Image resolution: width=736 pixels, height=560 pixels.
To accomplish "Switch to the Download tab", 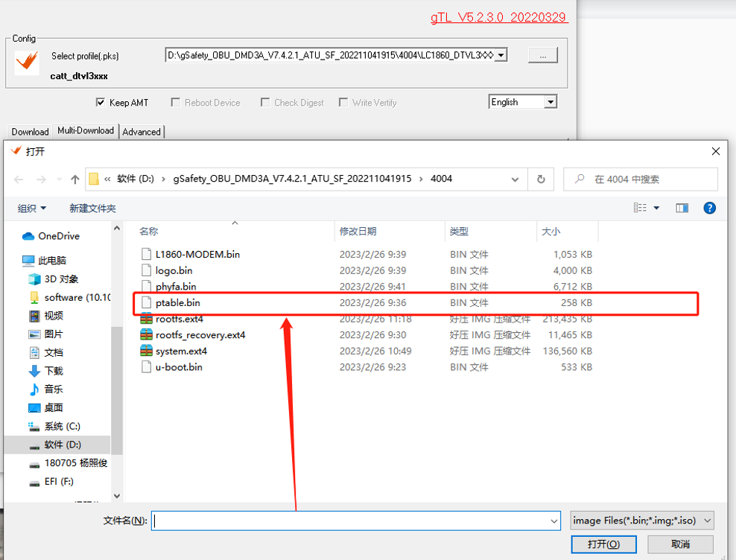I will coord(30,132).
